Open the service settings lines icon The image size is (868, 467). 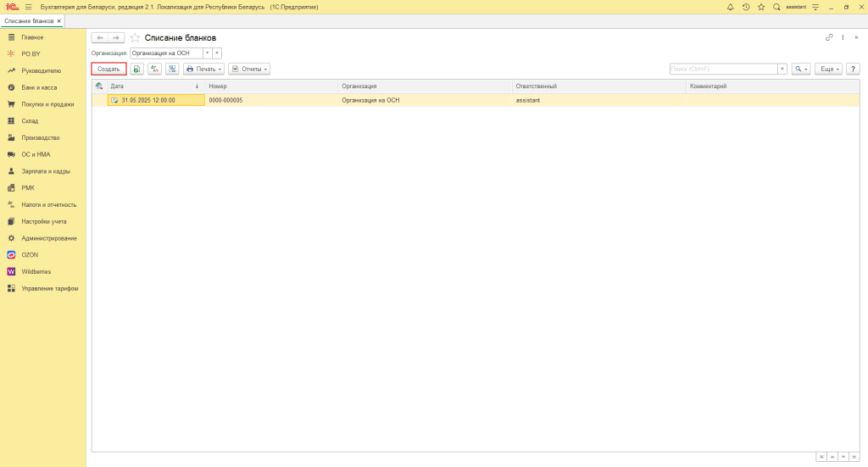click(x=815, y=7)
